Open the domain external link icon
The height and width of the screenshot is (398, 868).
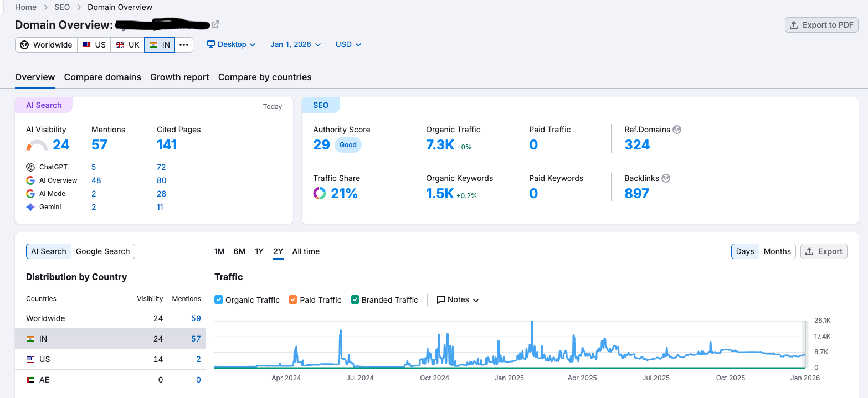[215, 24]
